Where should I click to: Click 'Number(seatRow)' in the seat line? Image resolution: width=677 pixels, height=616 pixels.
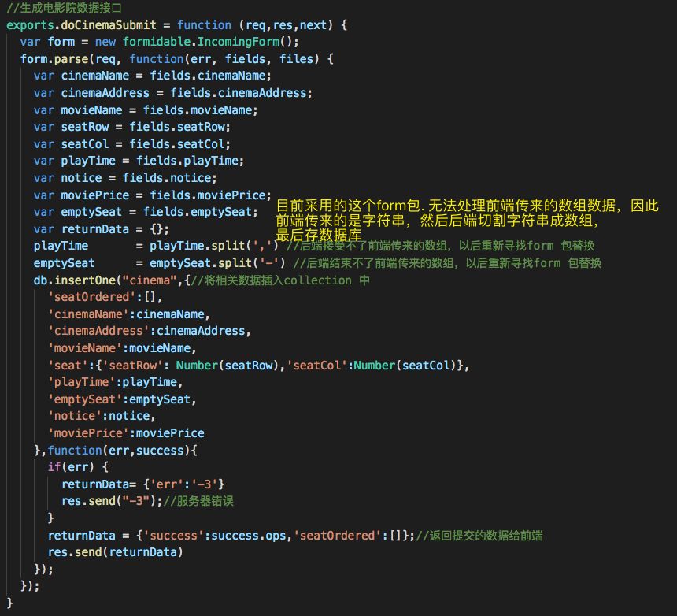click(x=228, y=366)
